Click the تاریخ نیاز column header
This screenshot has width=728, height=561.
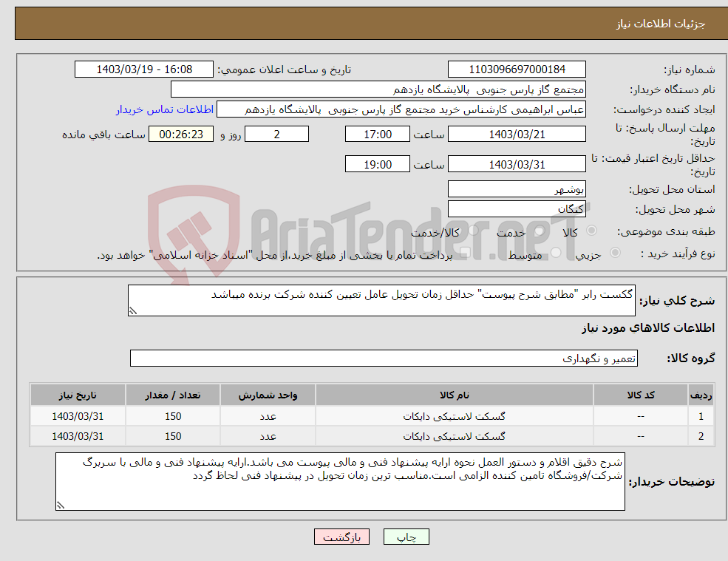(78, 395)
